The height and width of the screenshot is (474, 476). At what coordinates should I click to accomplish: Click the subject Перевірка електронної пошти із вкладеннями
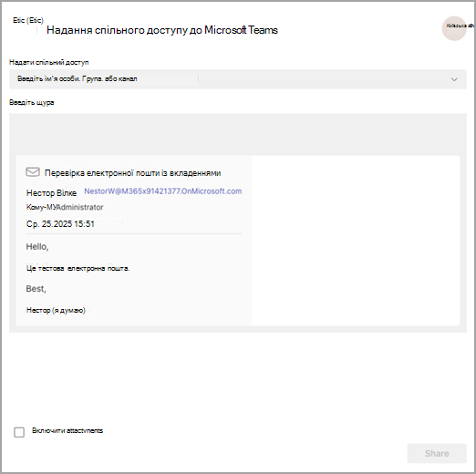click(x=132, y=173)
